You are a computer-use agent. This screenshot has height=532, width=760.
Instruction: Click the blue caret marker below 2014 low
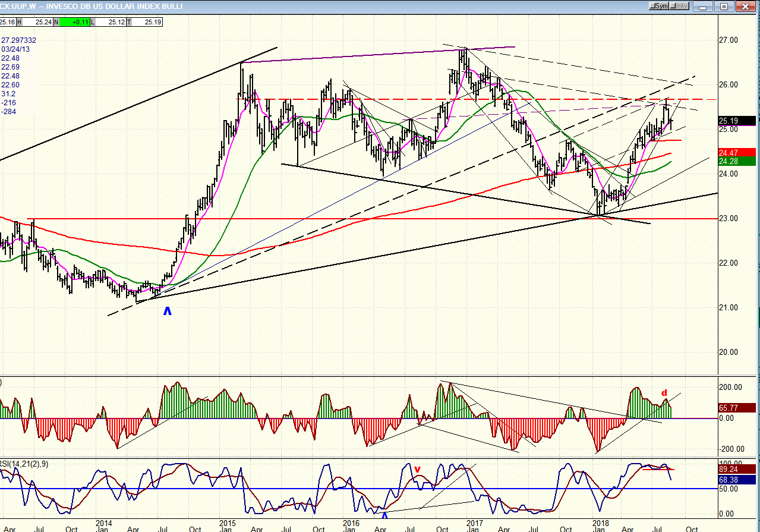168,311
